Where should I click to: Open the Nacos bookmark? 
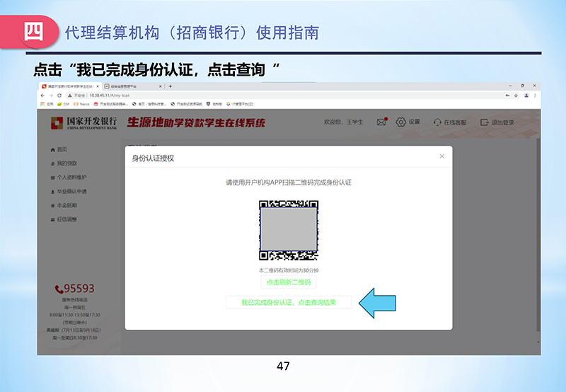[81, 104]
